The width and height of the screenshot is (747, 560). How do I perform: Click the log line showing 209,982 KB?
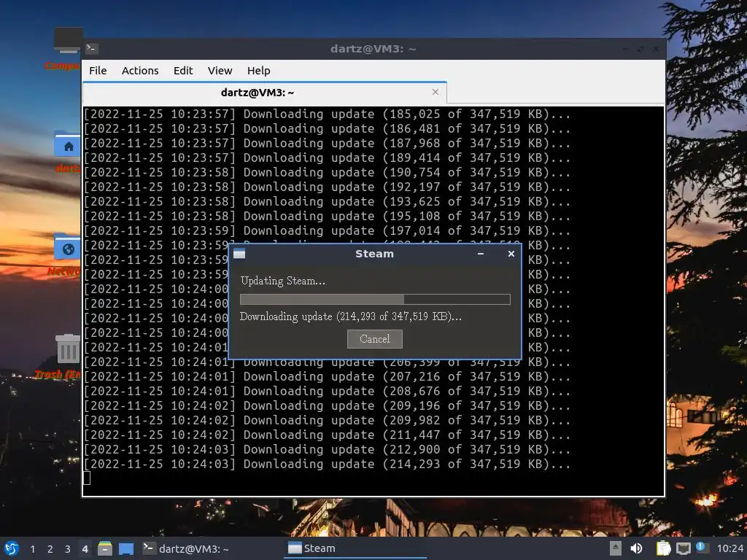click(327, 420)
